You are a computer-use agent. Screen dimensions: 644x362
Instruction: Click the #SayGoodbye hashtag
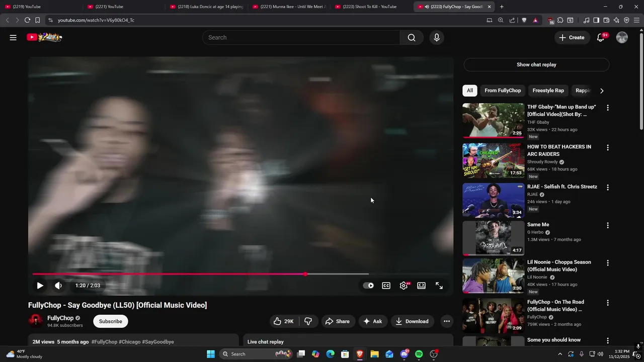tap(158, 342)
